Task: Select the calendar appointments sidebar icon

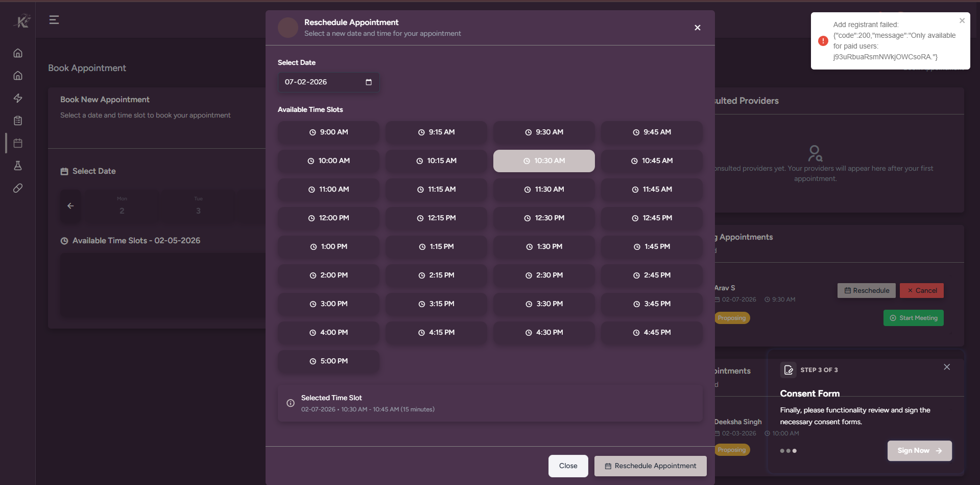Action: tap(18, 143)
